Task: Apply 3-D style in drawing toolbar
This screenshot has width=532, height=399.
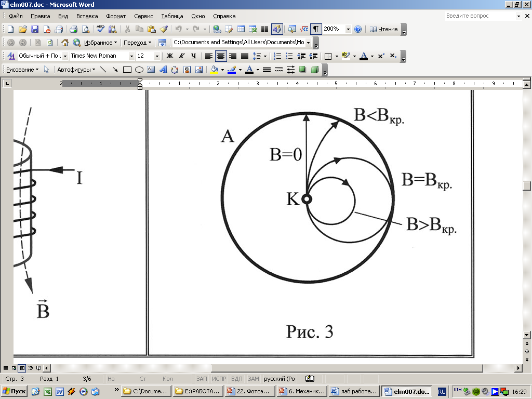Action: pyautogui.click(x=314, y=70)
